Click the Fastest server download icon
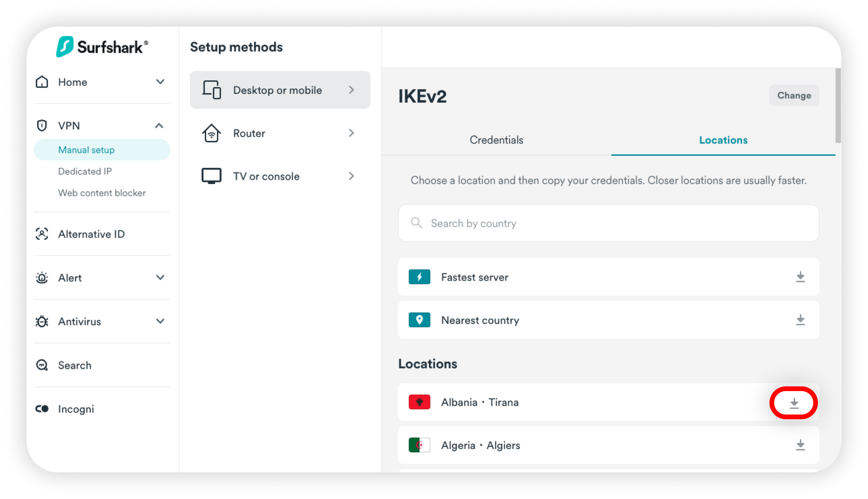The width and height of the screenshot is (868, 499). [800, 277]
